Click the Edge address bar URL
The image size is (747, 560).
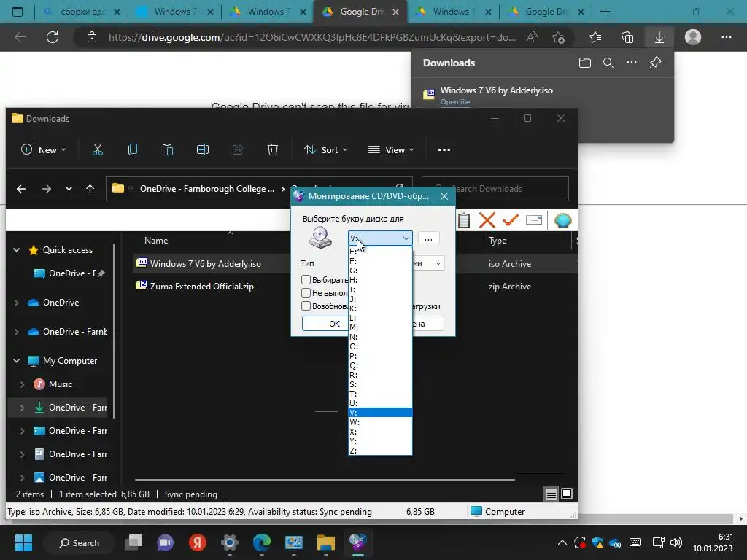(x=312, y=37)
